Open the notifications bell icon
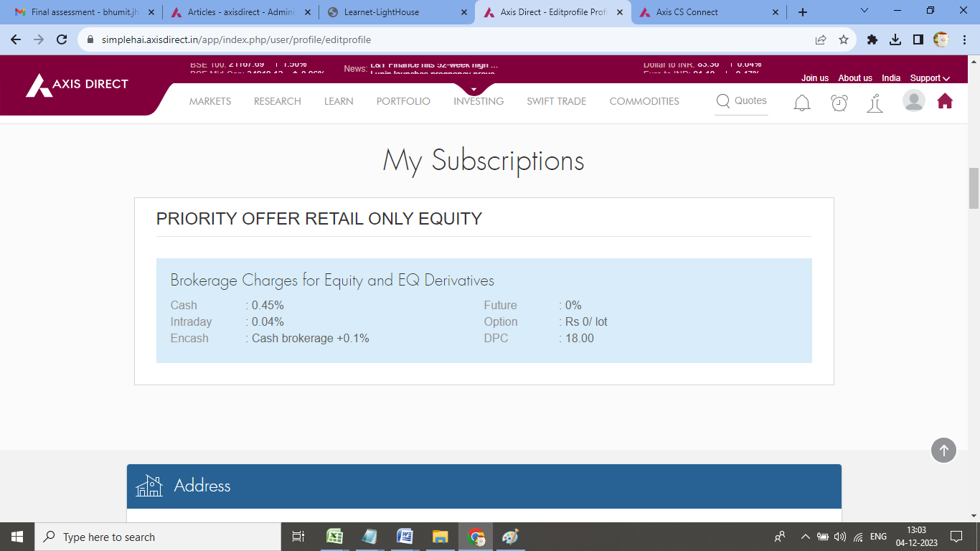This screenshot has height=551, width=980. click(x=802, y=103)
